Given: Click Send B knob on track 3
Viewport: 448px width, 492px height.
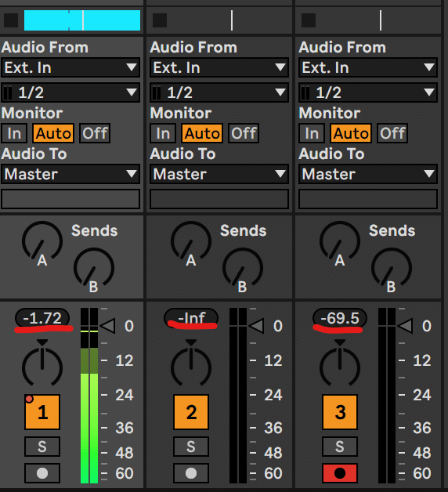Looking at the screenshot, I should click(391, 268).
